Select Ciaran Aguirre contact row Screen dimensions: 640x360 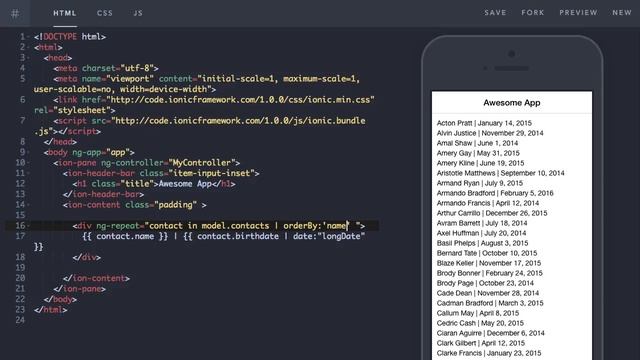click(x=491, y=333)
